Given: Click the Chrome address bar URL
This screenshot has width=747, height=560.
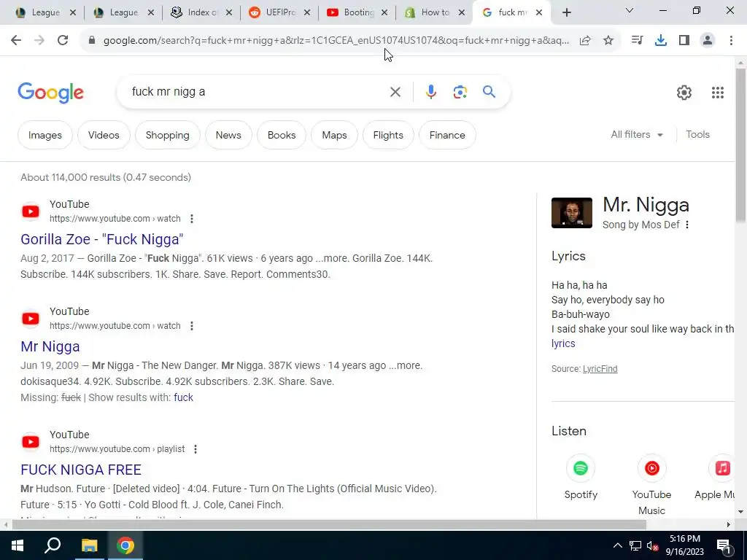Looking at the screenshot, I should (x=336, y=41).
